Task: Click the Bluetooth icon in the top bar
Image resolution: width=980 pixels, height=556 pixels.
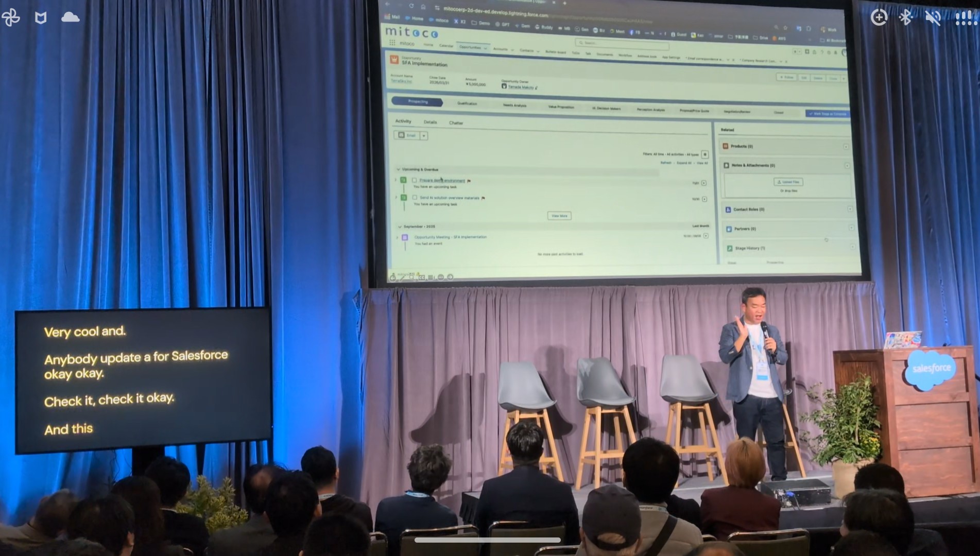Action: click(x=905, y=18)
